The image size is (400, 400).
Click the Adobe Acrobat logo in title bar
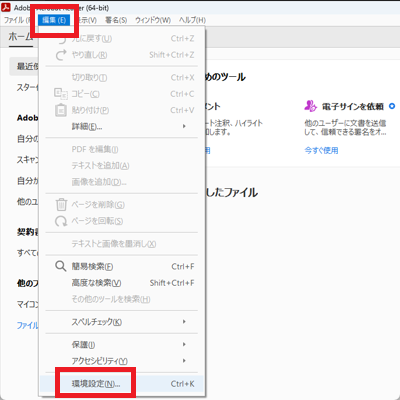(x=6, y=7)
